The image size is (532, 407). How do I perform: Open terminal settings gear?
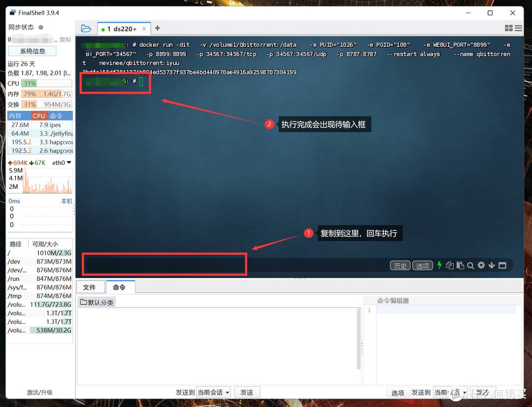coord(481,265)
